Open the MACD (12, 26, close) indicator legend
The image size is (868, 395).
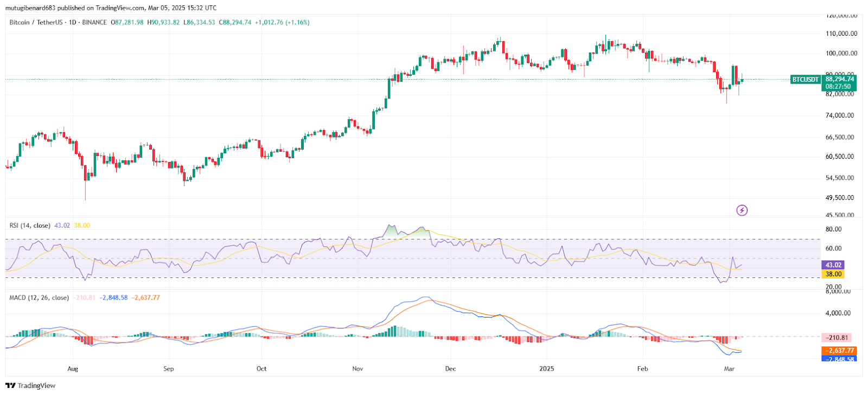click(x=39, y=298)
